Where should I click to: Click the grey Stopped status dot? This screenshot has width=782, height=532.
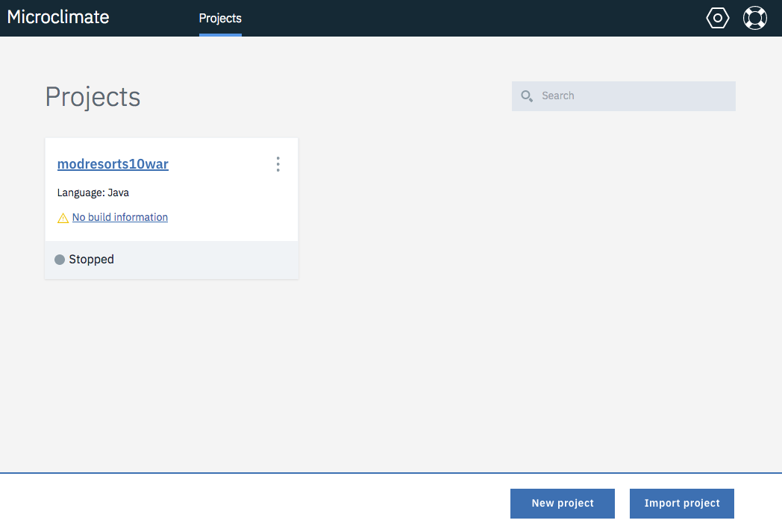pos(60,259)
